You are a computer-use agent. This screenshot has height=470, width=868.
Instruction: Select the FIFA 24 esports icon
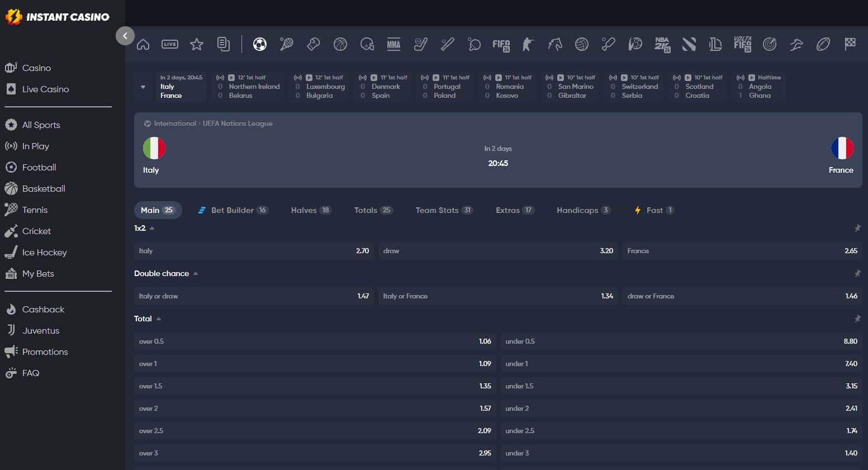[x=501, y=45]
